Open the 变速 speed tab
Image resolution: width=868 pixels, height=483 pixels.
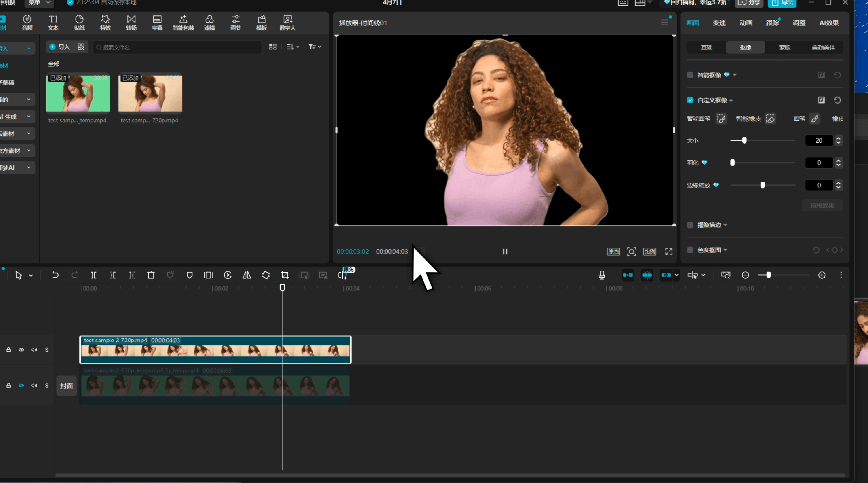click(719, 23)
